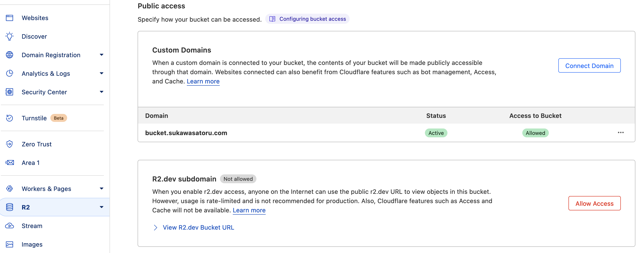Expand chevron next to View R2.dev Bucket URL

(x=155, y=227)
